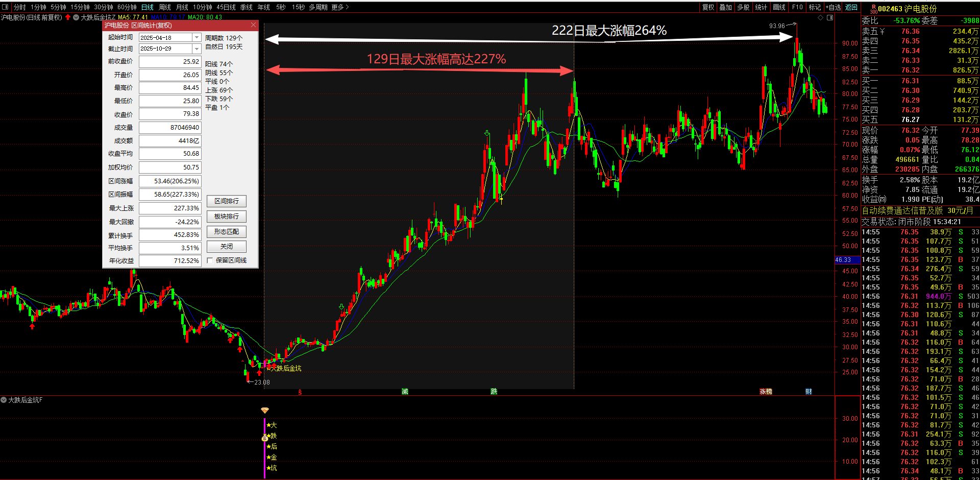Switch to the 周线 period tab
Viewport: 980px width, 480px height.
[165, 7]
